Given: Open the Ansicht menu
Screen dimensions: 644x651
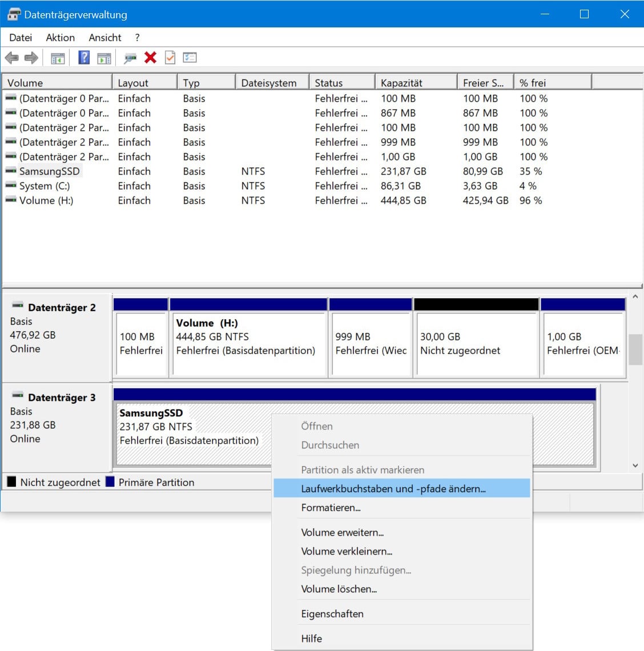Looking at the screenshot, I should [105, 37].
